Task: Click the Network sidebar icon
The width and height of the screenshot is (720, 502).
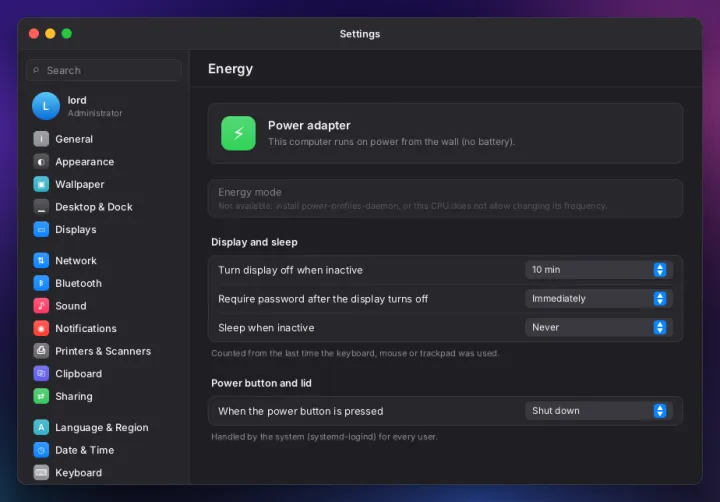Action: (41, 260)
